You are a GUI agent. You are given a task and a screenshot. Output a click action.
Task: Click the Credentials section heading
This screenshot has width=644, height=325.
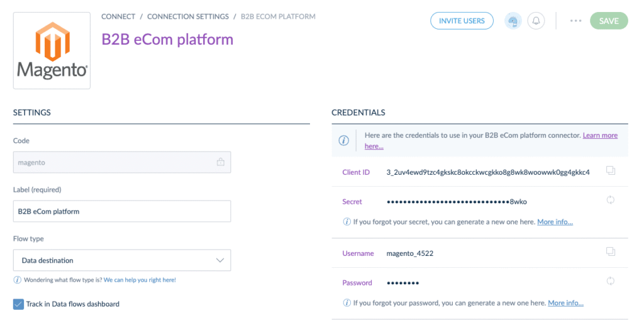tap(358, 113)
